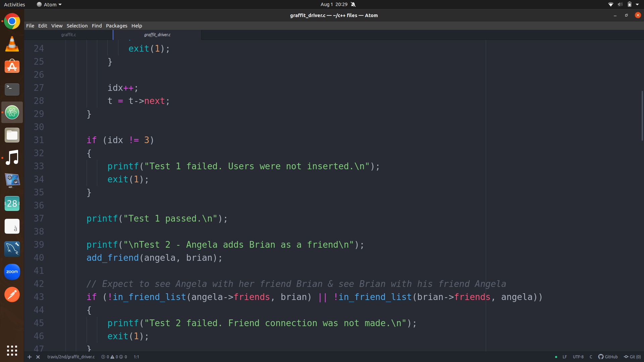The width and height of the screenshot is (644, 362).
Task: Click the "Test 2 failed" printf line
Action: coord(262,323)
